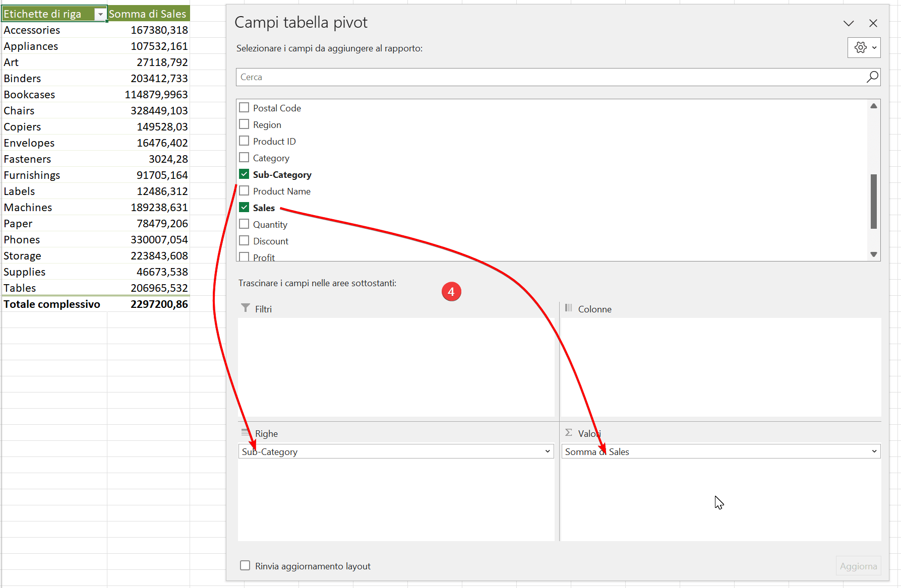The image size is (901, 588).
Task: Click the field list scroll down arrow
Action: click(874, 254)
